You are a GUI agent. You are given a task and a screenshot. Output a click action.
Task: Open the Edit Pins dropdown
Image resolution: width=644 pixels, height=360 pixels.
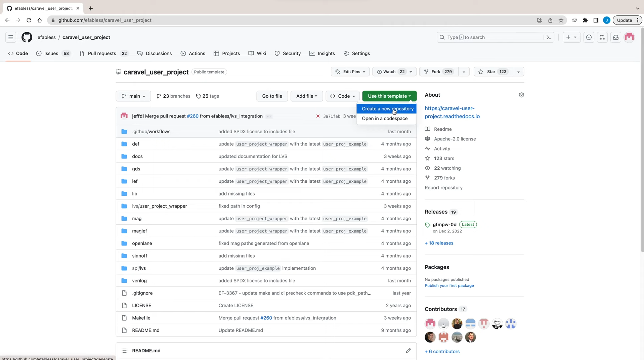click(350, 72)
